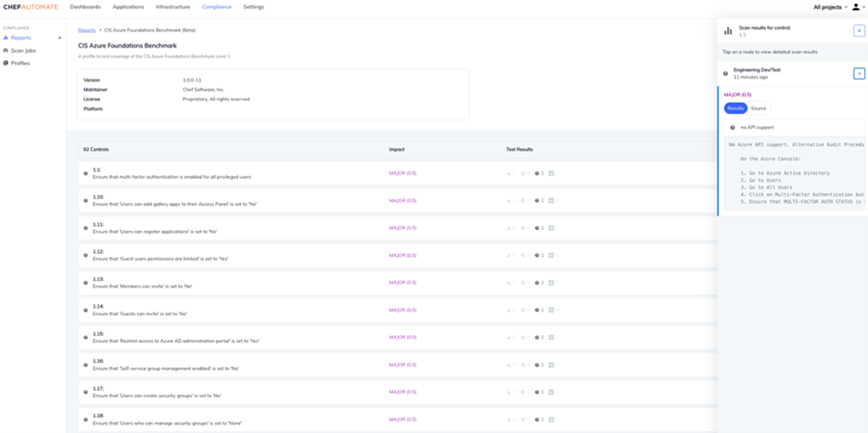Image resolution: width=868 pixels, height=433 pixels.
Task: Click the 92 Controls column header
Action: tap(96, 149)
